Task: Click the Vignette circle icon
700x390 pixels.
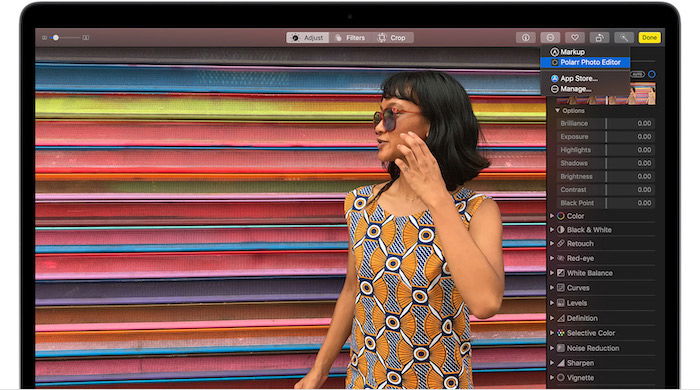Action: [561, 378]
